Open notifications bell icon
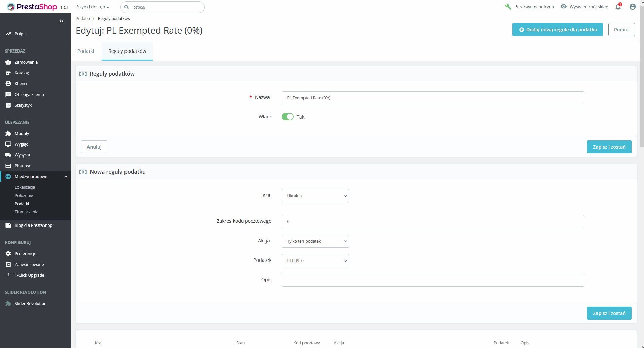 coord(618,7)
